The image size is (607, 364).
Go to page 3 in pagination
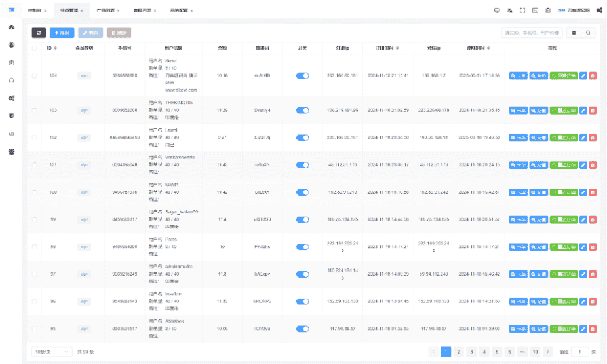click(x=471, y=352)
